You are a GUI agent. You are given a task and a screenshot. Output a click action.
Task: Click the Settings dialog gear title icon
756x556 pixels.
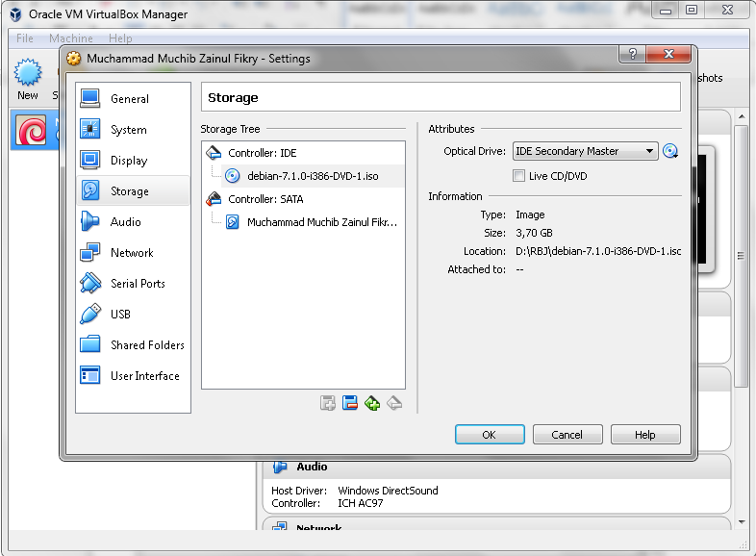point(74,59)
